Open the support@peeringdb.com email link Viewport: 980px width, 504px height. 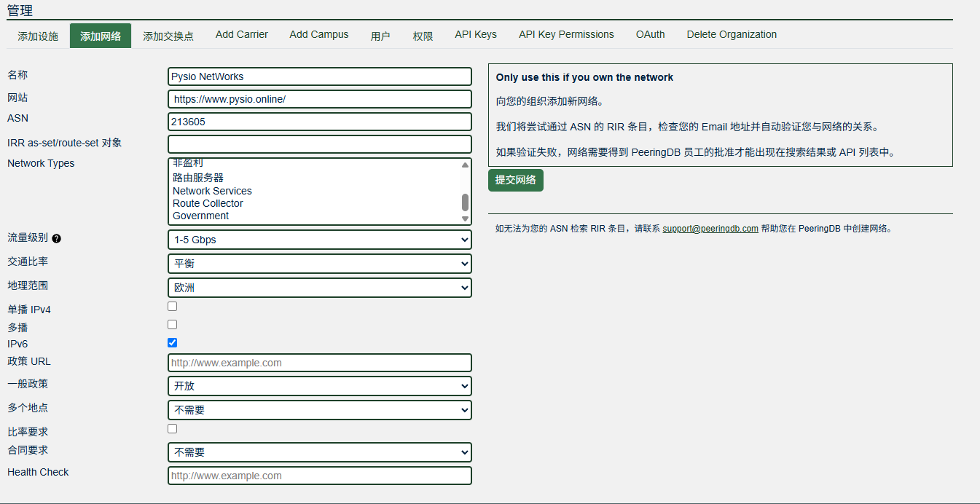pyautogui.click(x=710, y=228)
